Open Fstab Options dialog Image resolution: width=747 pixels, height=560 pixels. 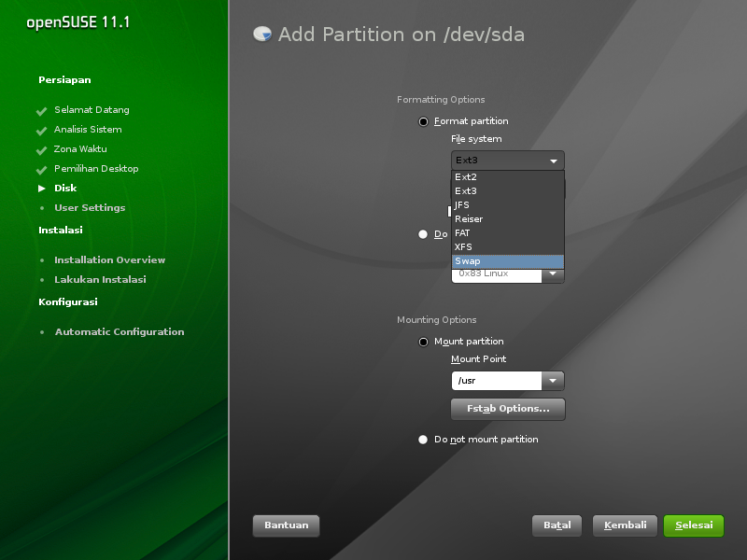click(508, 409)
